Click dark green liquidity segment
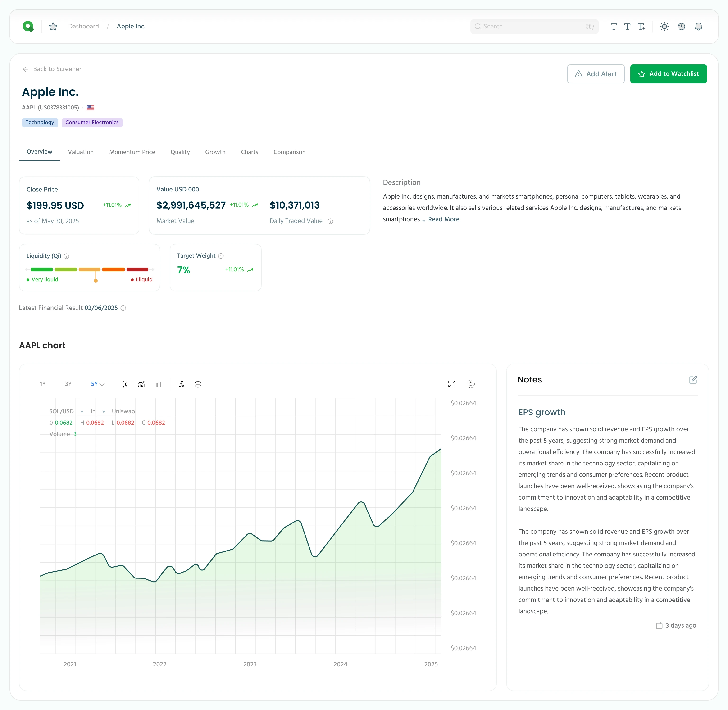The image size is (728, 710). click(41, 269)
